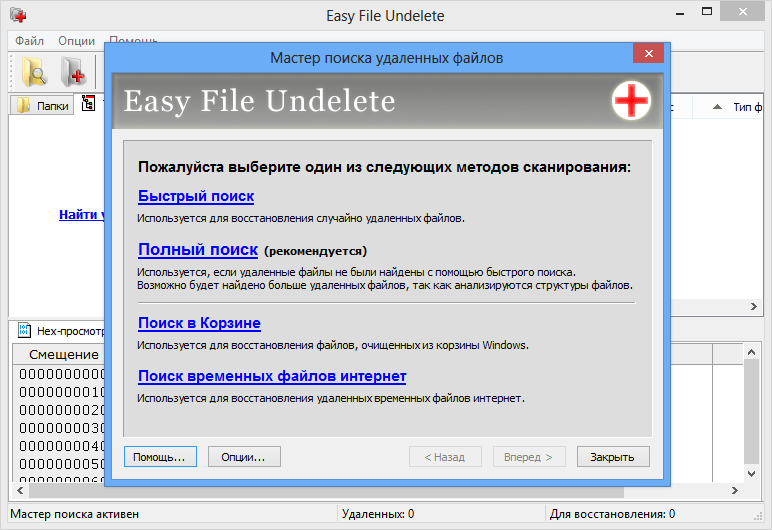Viewport: 772px width, 530px height.
Task: Click left arrow of hex horizontal scrollbar
Action: [20, 491]
